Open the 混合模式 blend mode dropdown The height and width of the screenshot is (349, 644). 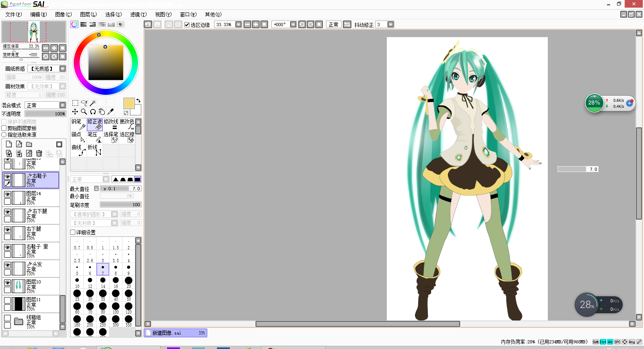(x=62, y=105)
